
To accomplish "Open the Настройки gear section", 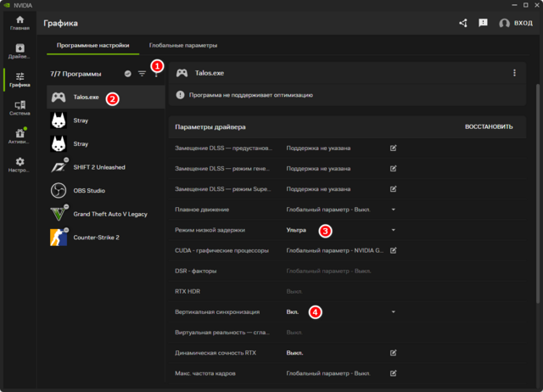I will pyautogui.click(x=20, y=165).
